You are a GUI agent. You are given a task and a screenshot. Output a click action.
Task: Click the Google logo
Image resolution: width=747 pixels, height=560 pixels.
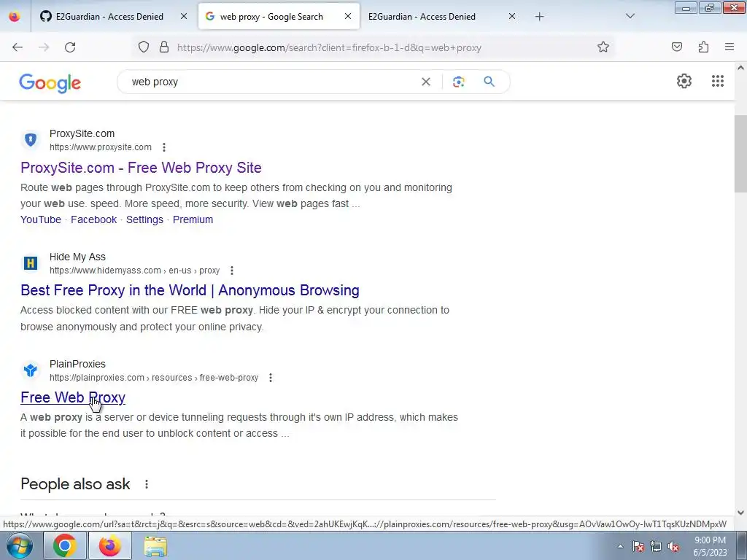[x=50, y=83]
